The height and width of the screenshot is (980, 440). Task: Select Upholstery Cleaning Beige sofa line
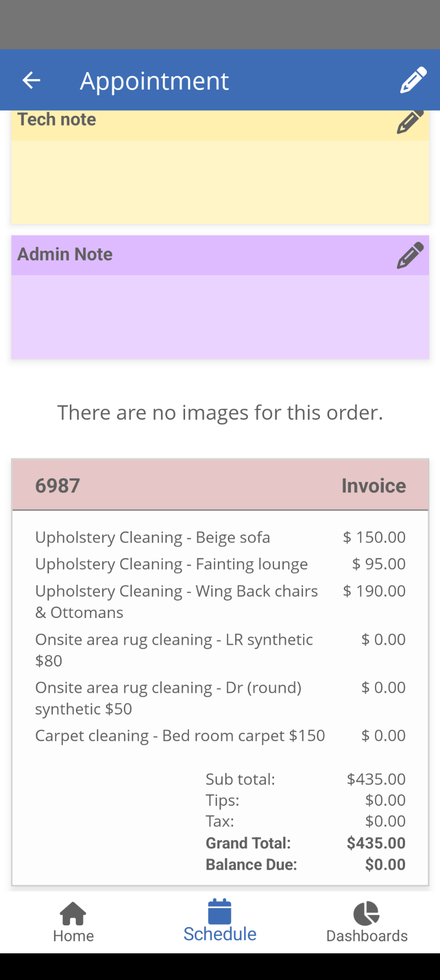153,537
